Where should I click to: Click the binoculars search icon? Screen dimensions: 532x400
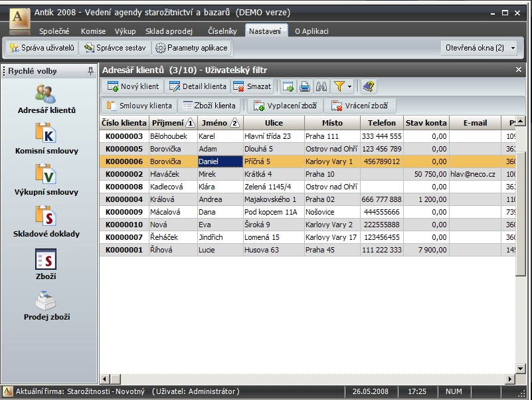coord(321,87)
